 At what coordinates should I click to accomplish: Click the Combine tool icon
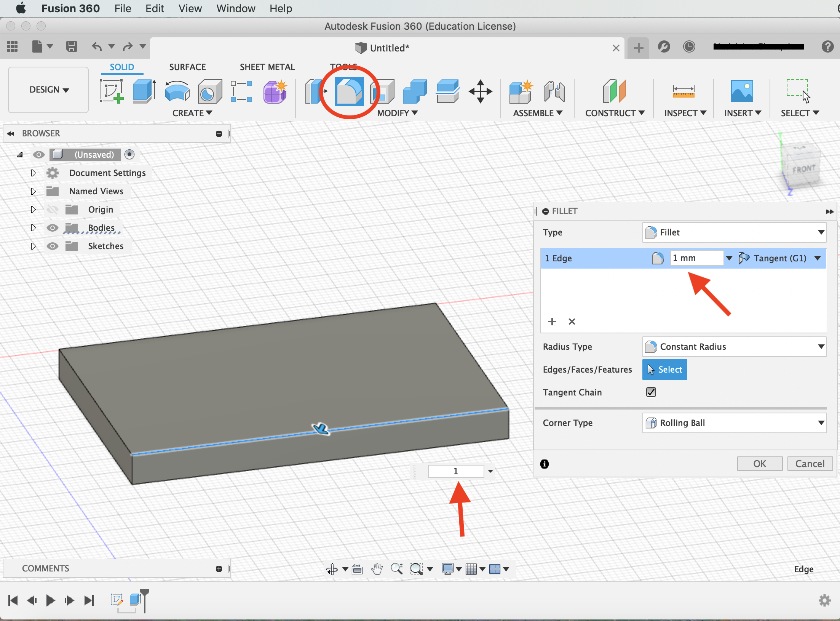tap(417, 91)
